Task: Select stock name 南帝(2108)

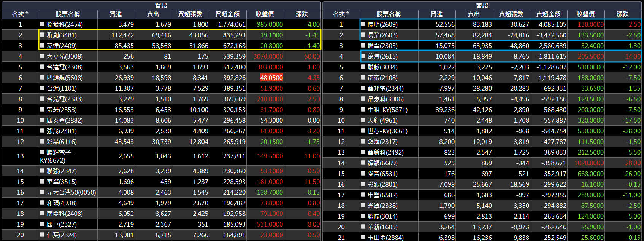Action: 382,78
